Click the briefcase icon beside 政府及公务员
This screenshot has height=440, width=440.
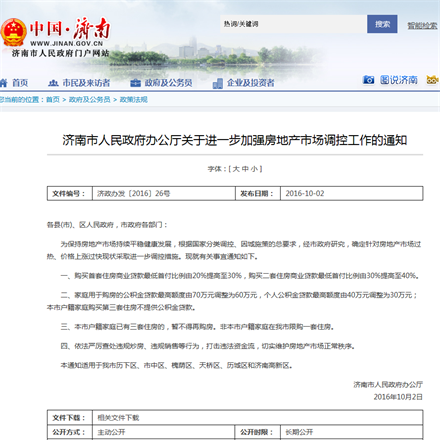click(x=135, y=83)
